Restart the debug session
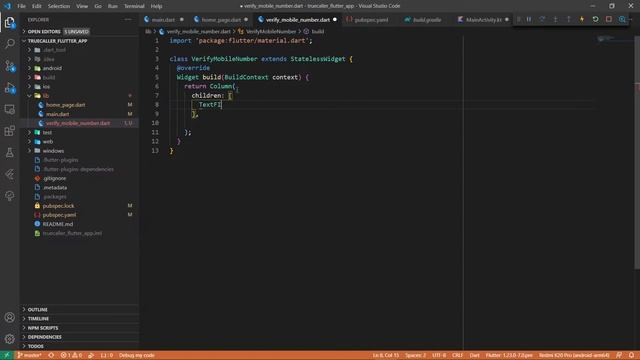Screen dimensions: 640x360 pos(596,19)
